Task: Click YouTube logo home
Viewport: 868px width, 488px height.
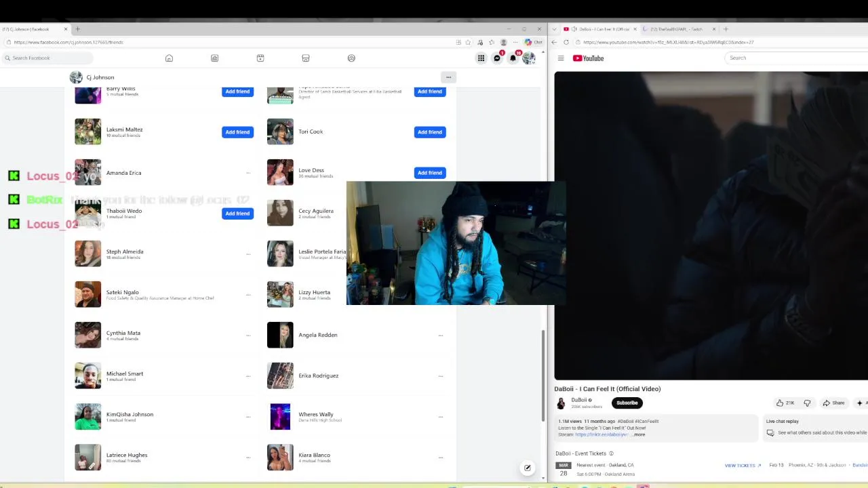Action: point(588,58)
